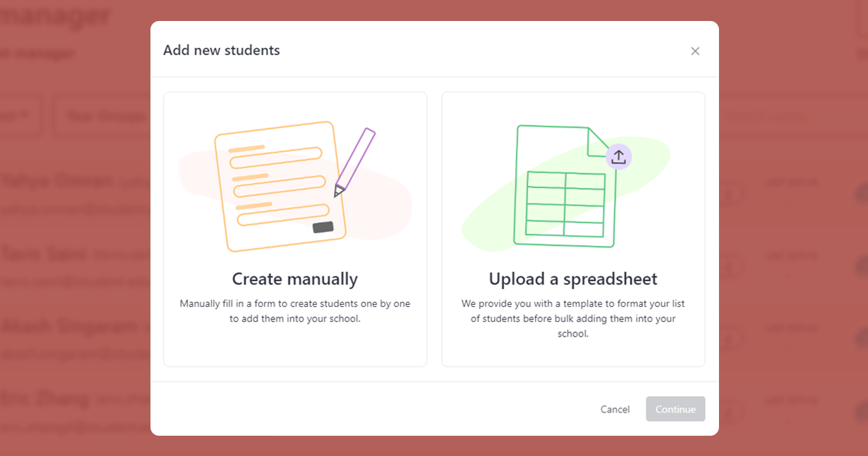Image resolution: width=868 pixels, height=456 pixels.
Task: Click the Add new students dialog title
Action: (221, 51)
